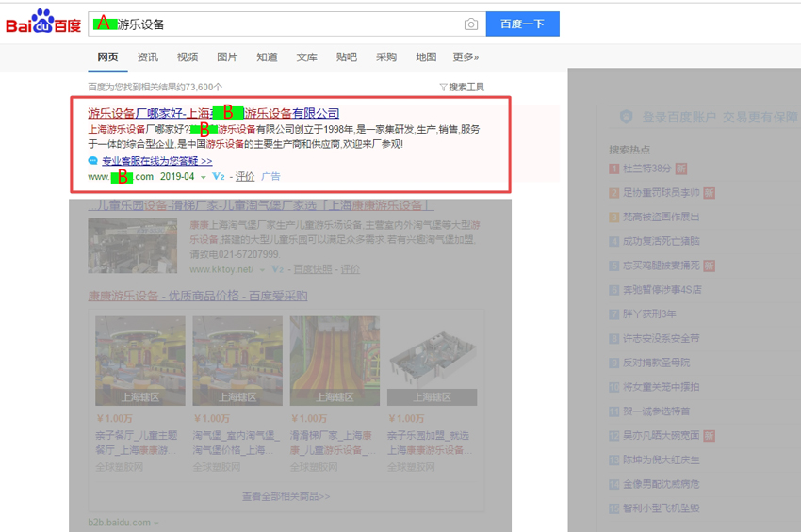Screen dimensions: 801x532
Task: Click the www.kktoy.net/ URL
Action: pyautogui.click(x=221, y=269)
